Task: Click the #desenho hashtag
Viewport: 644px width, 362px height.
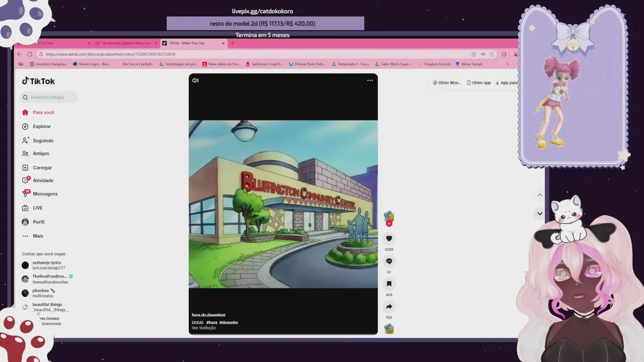Action: (229, 323)
